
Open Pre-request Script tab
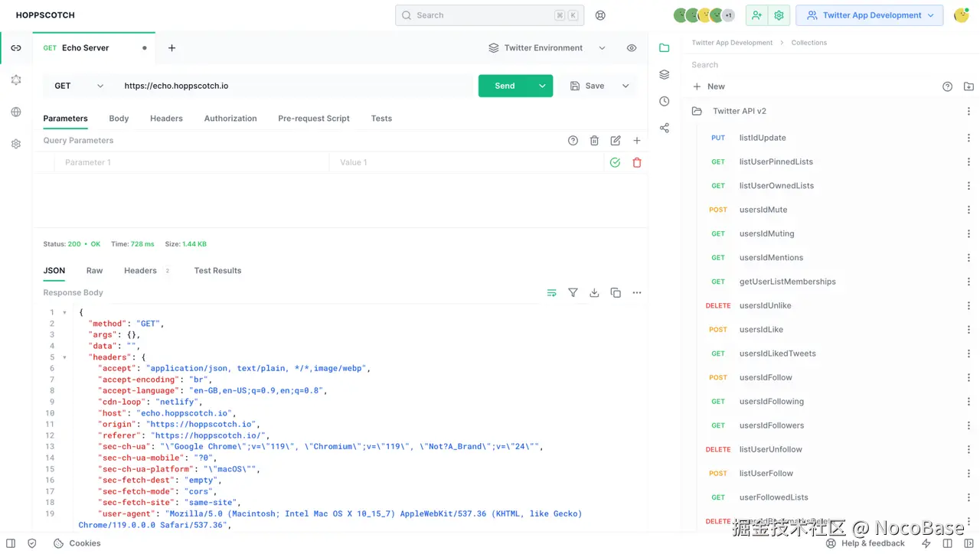[314, 119]
